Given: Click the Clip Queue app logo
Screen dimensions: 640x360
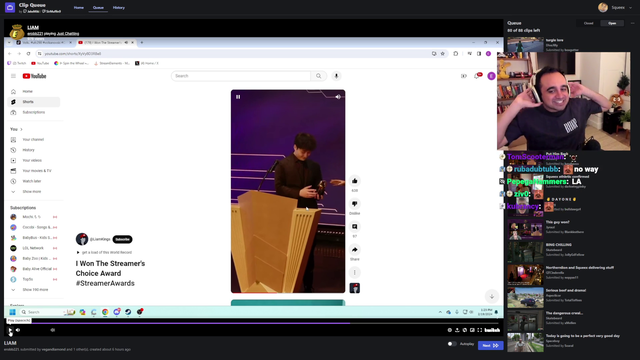Looking at the screenshot, I should (10, 7).
